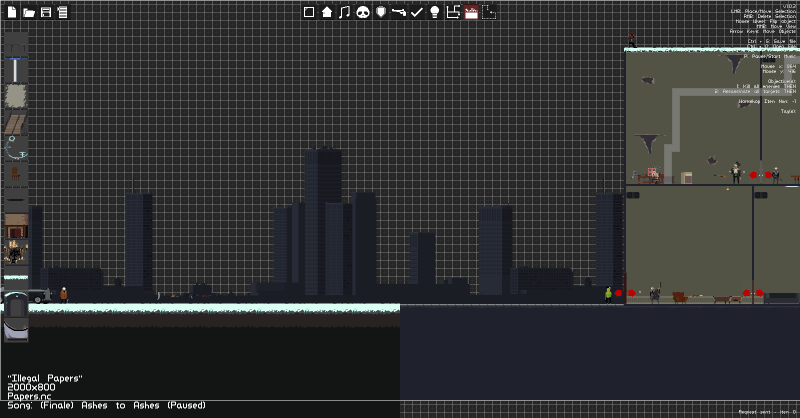800x418 pixels.
Task: Click the level size 2000x800 text
Action: click(32, 387)
